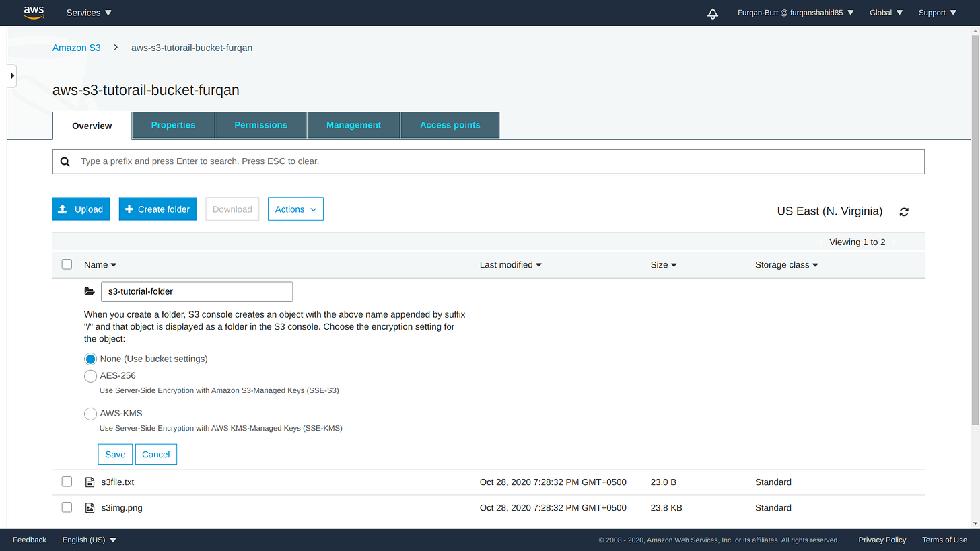
Task: Click the folder icon beside the new folder name field
Action: point(89,291)
